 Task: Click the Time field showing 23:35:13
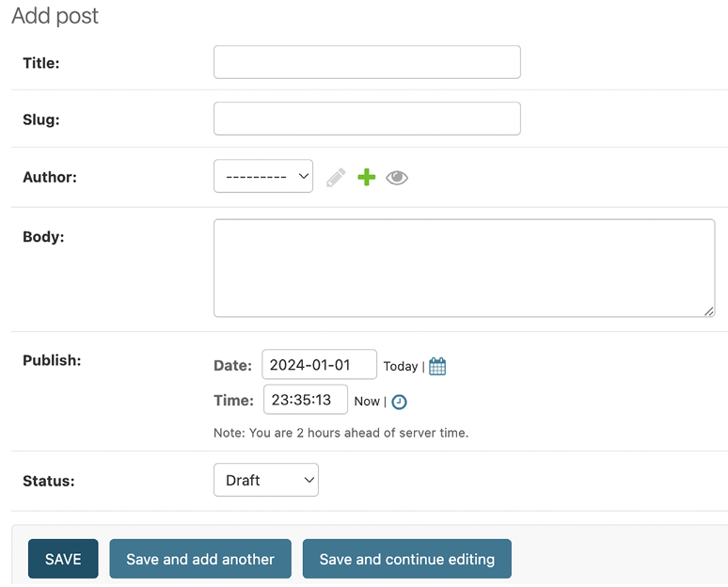[x=306, y=400]
